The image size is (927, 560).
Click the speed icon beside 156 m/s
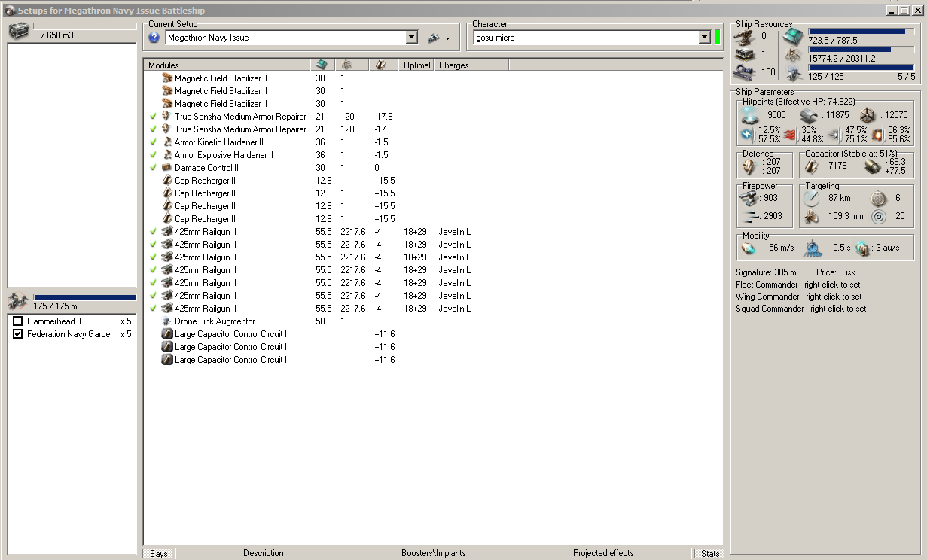tap(750, 248)
